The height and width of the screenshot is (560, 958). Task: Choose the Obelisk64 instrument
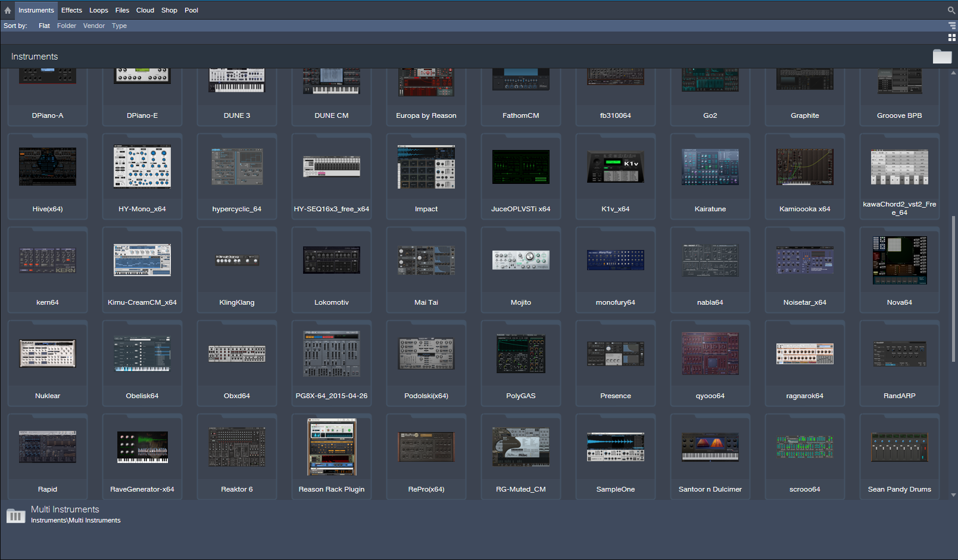(x=142, y=364)
